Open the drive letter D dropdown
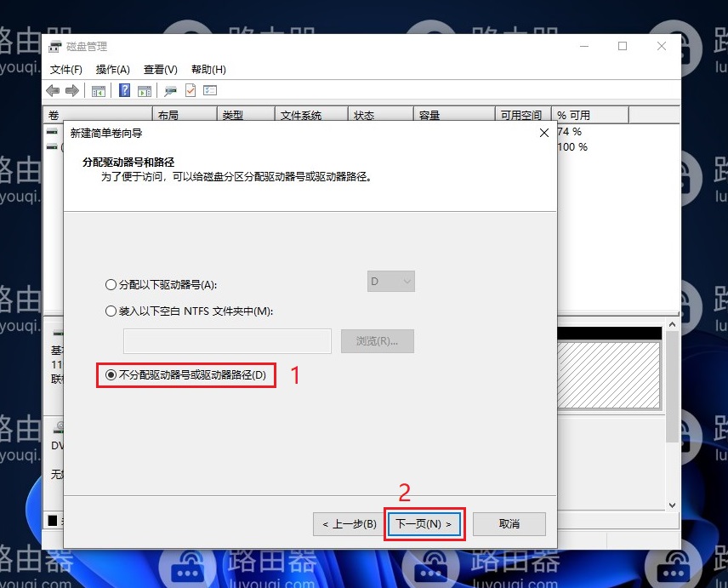This screenshot has height=588, width=728. [391, 282]
